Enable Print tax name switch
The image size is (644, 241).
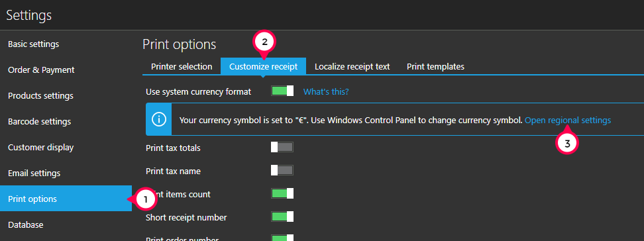click(x=282, y=170)
